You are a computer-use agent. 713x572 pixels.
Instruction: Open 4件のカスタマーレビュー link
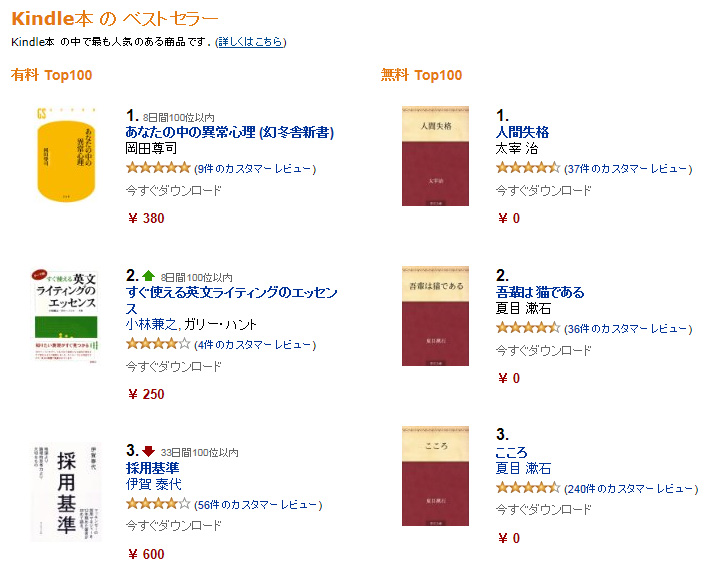coord(255,345)
